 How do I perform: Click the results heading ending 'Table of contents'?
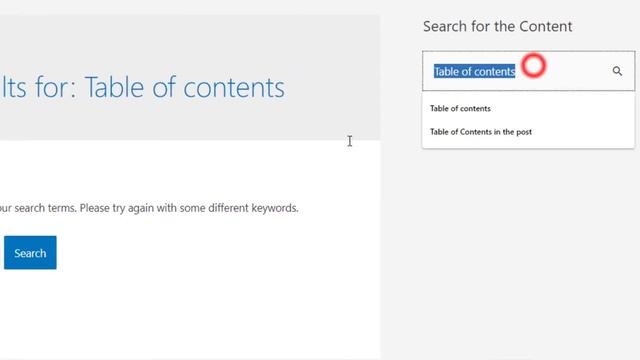tap(142, 87)
